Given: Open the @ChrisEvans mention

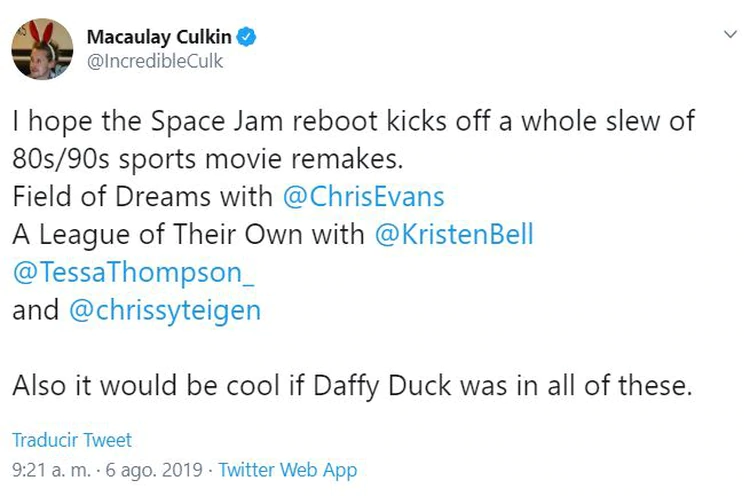Looking at the screenshot, I should click(x=364, y=197).
